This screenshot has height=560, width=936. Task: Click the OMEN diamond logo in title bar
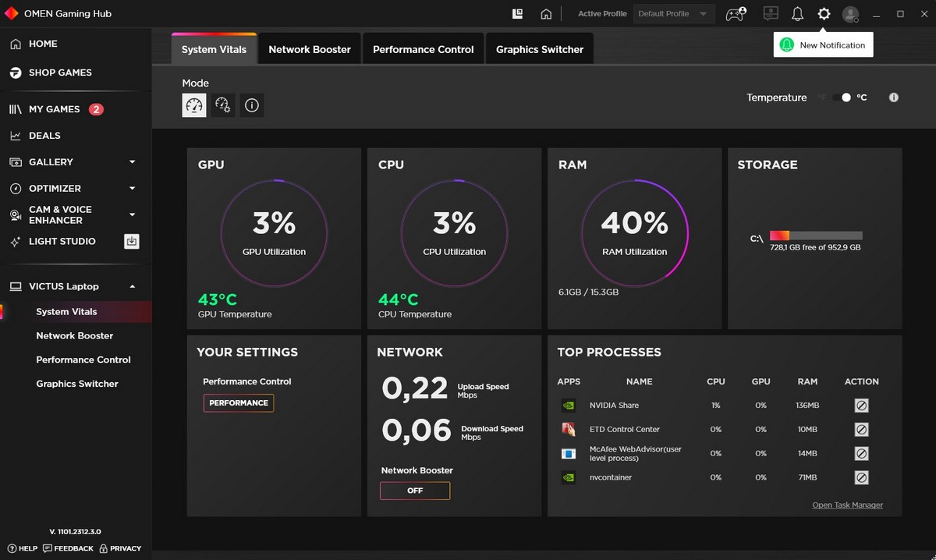point(12,13)
